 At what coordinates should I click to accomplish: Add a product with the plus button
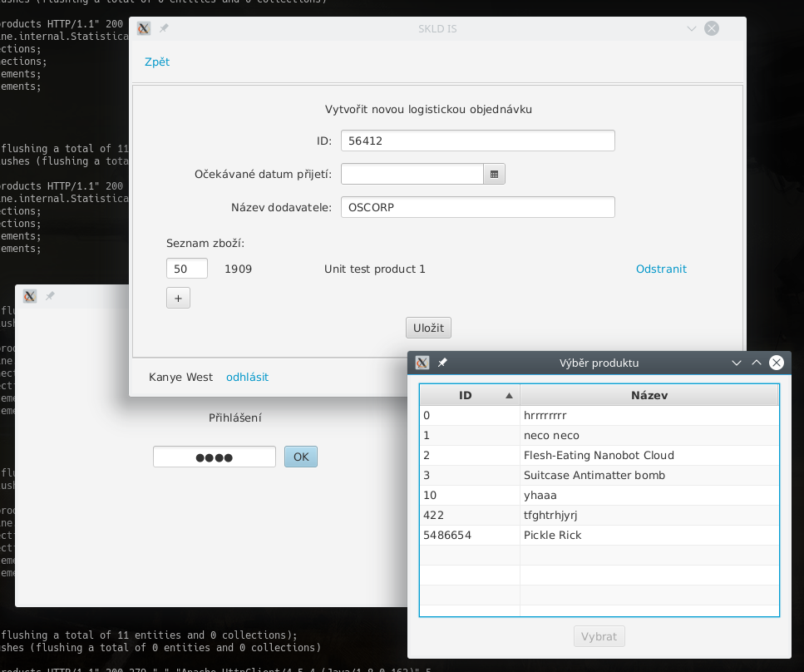179,298
